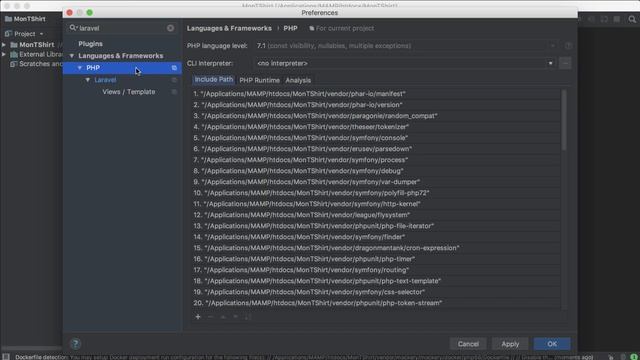Click the search magnifier in Preferences

pyautogui.click(x=73, y=28)
